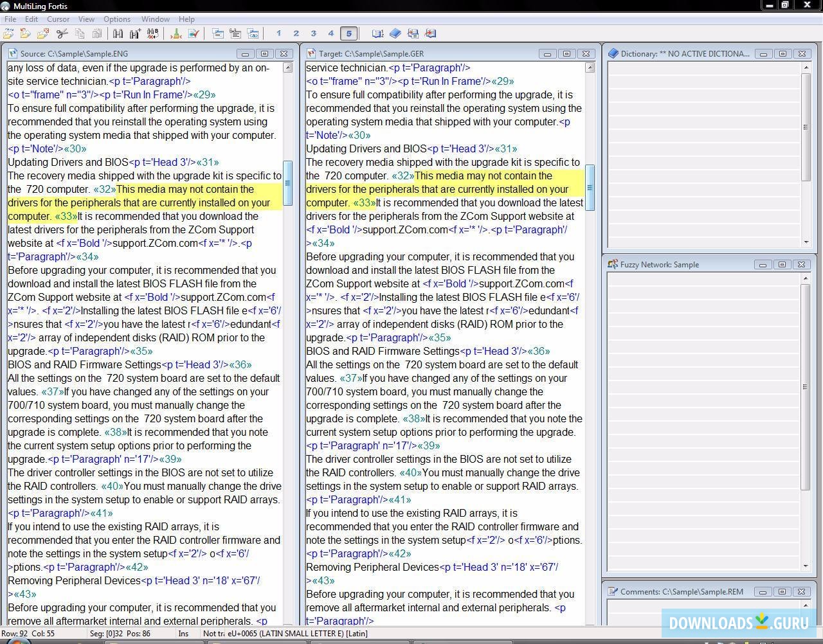Click up arrow of Target panel scrollbar
Viewport: 823px width, 644px height.
[590, 67]
